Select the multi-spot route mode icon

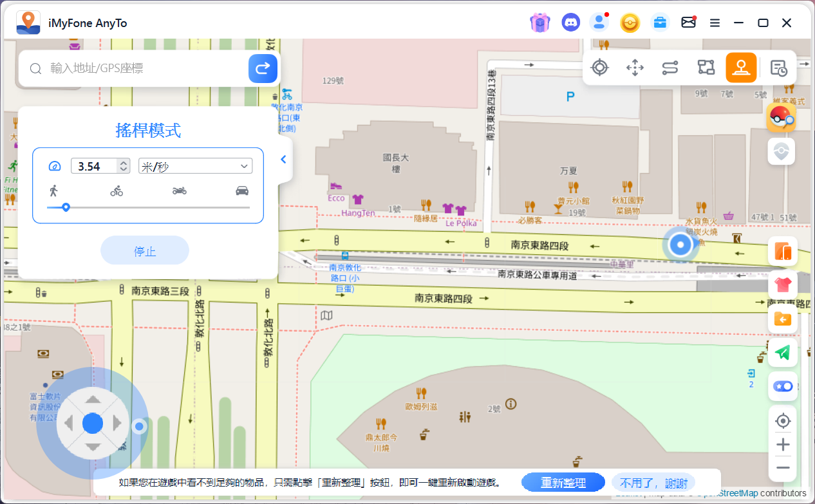pyautogui.click(x=706, y=68)
